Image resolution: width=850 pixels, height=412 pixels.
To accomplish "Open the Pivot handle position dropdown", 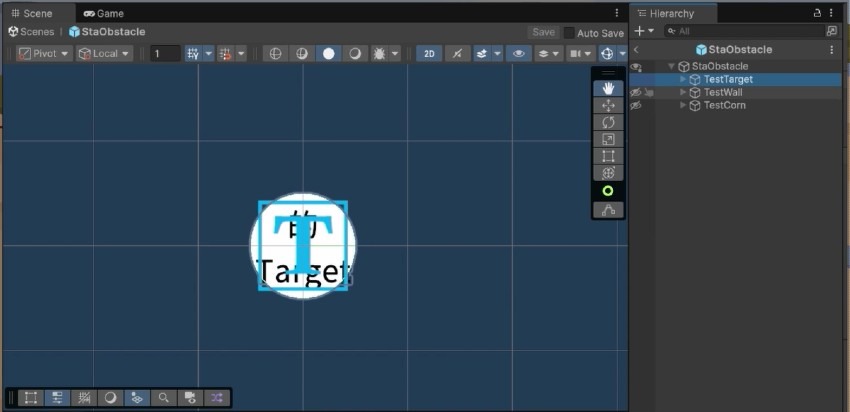I will coord(45,53).
